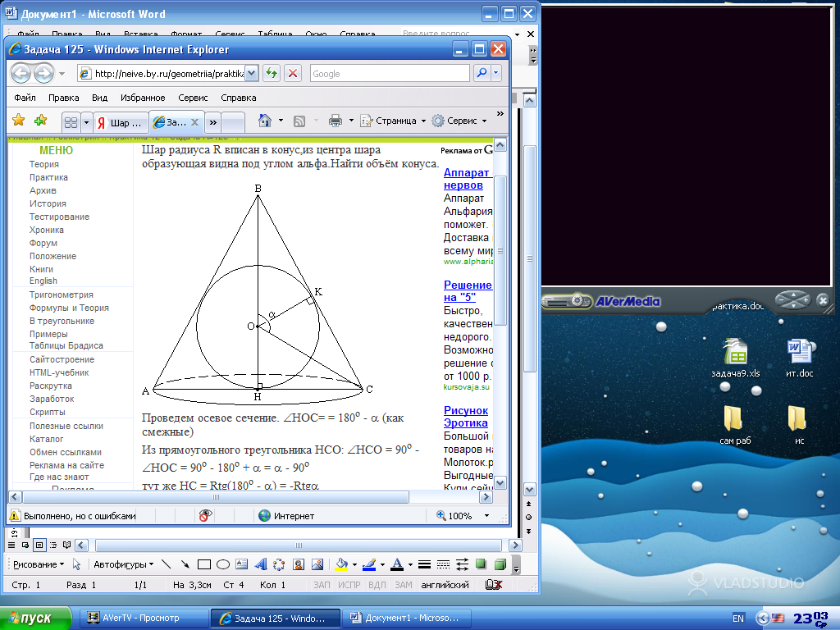Insert WordArt from drawing toolbar
This screenshot has width=840, height=630.
tap(260, 564)
